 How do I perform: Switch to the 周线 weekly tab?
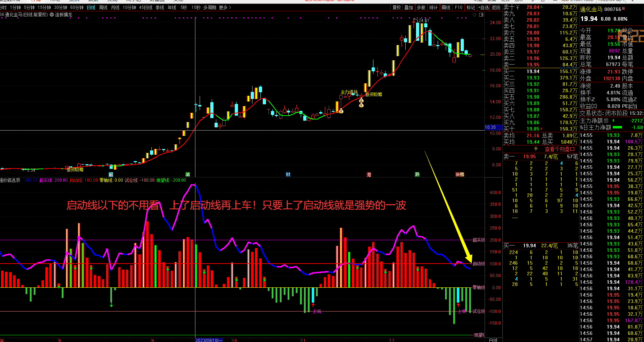click(103, 7)
